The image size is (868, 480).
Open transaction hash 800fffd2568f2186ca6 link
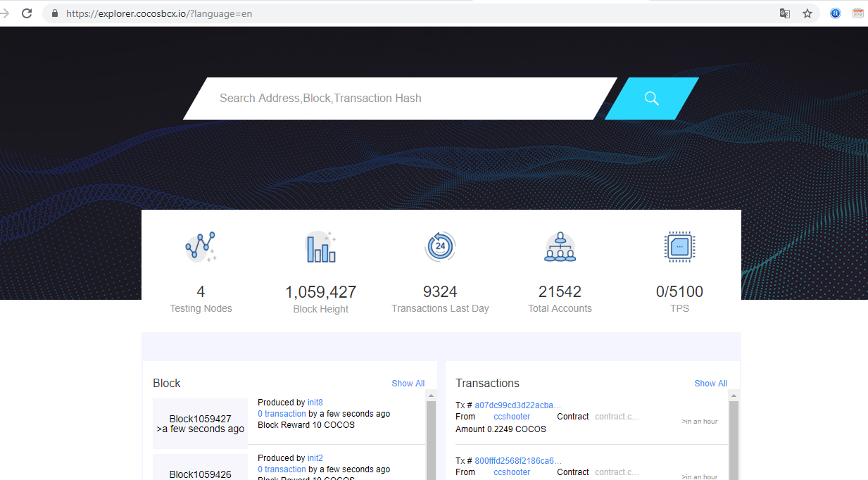[517, 461]
